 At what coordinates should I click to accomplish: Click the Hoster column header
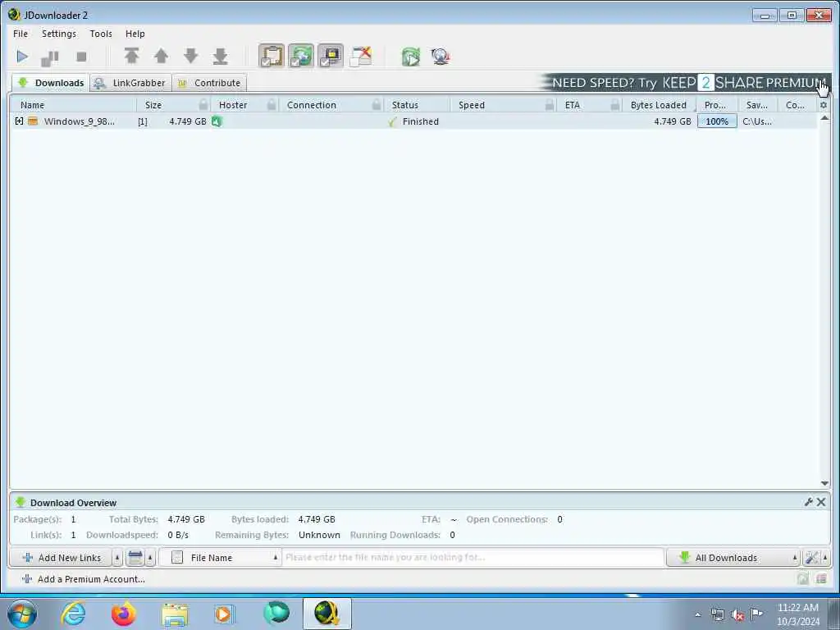point(233,105)
